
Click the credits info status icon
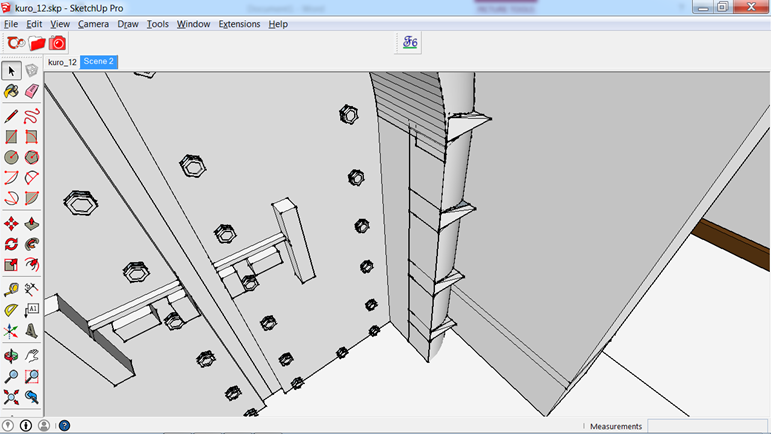26,425
